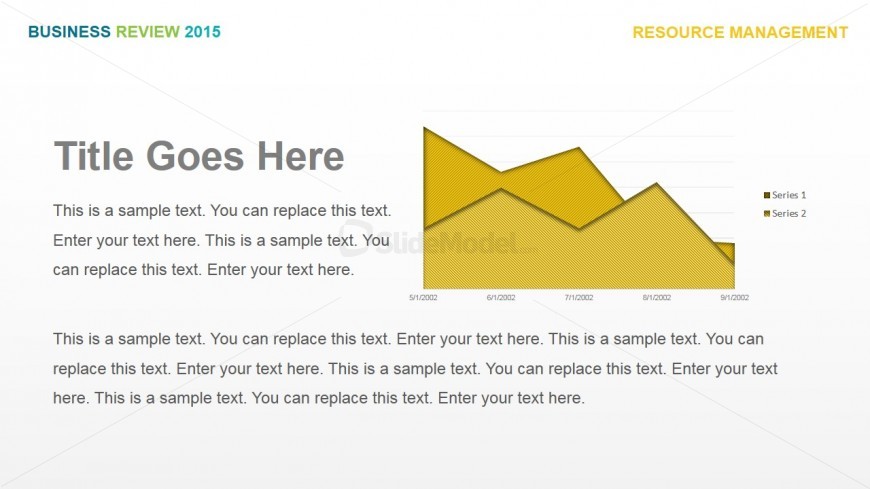Click the 'Title Goes Here' heading

[199, 156]
